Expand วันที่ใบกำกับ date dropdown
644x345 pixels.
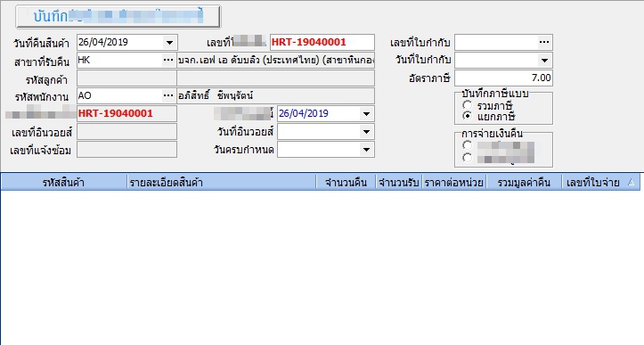(544, 61)
